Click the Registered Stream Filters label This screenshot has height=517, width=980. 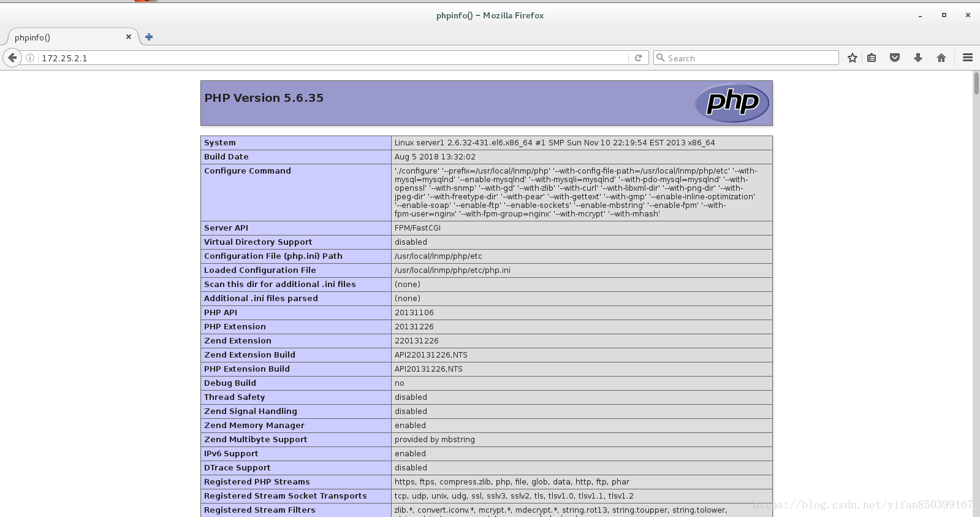[x=260, y=510]
